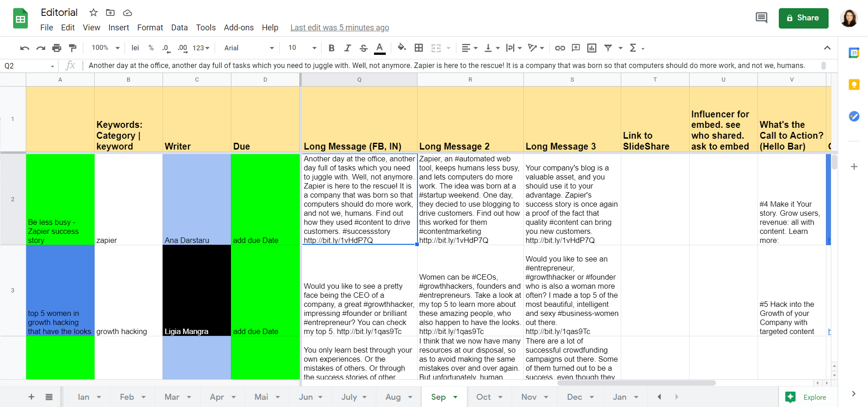Increase decimal places
Image resolution: width=868 pixels, height=407 pixels.
(182, 48)
